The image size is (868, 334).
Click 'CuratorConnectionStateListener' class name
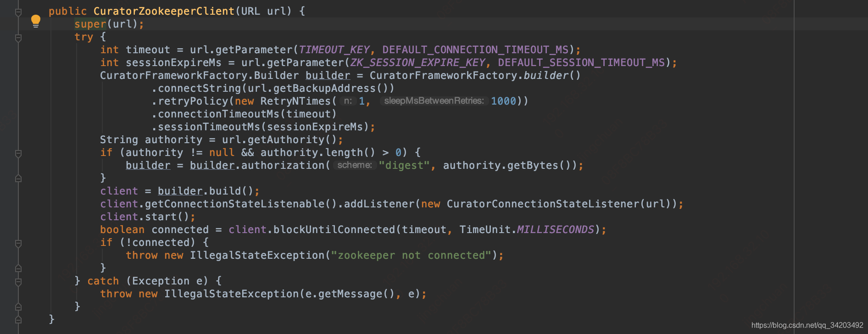pos(543,204)
